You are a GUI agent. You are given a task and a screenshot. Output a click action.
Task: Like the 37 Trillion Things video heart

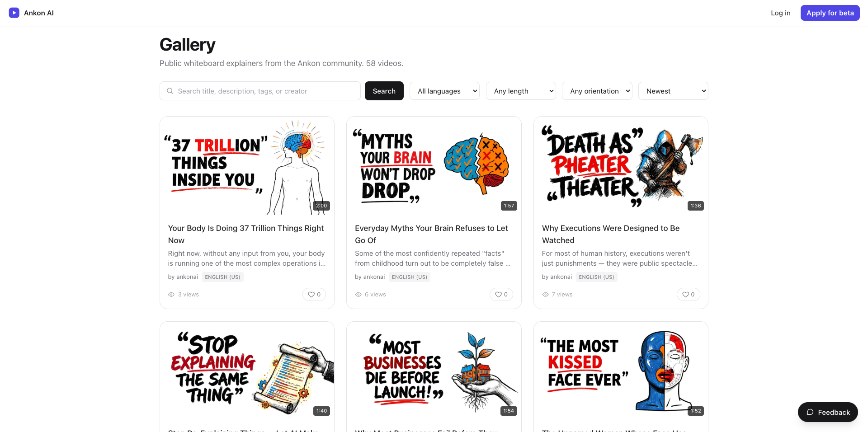click(314, 294)
